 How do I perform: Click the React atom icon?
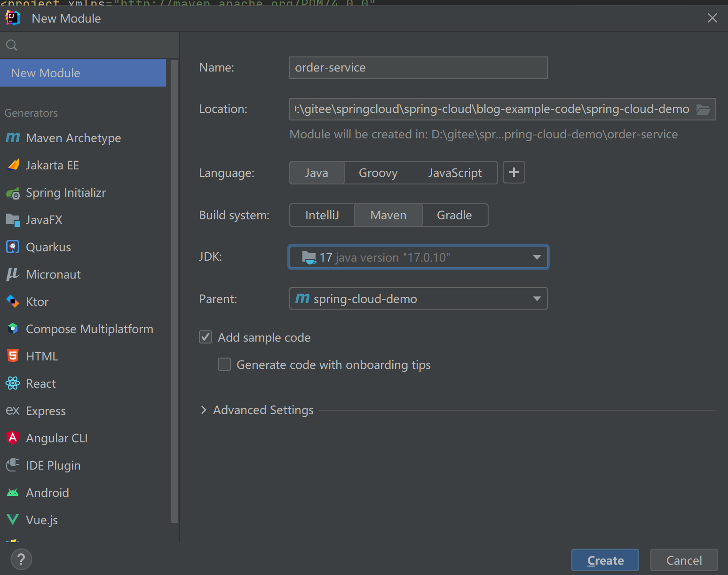13,383
